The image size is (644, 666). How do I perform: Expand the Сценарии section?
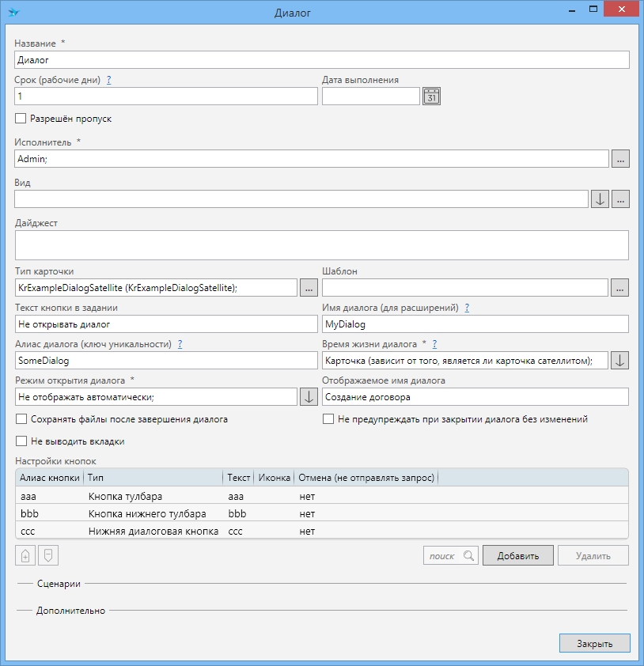click(59, 584)
